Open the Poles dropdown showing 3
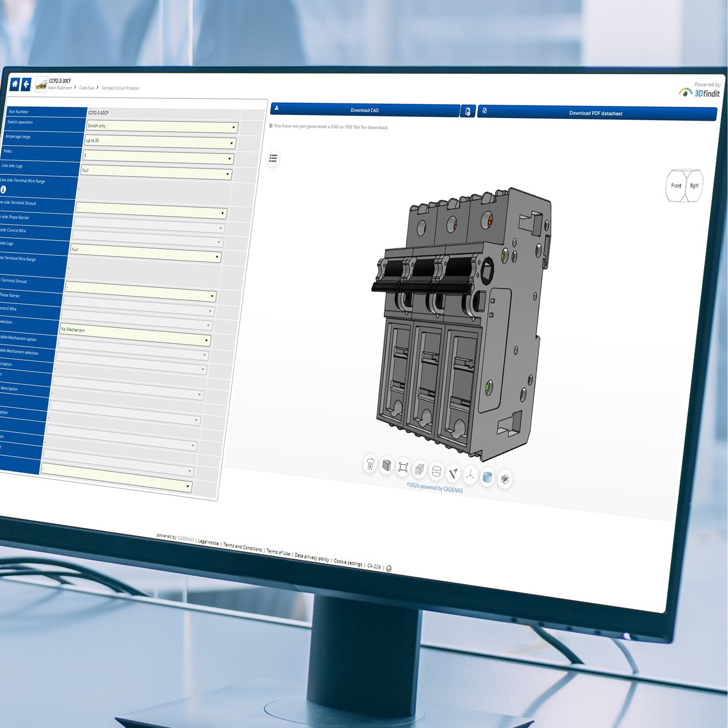728x728 pixels. click(x=158, y=157)
